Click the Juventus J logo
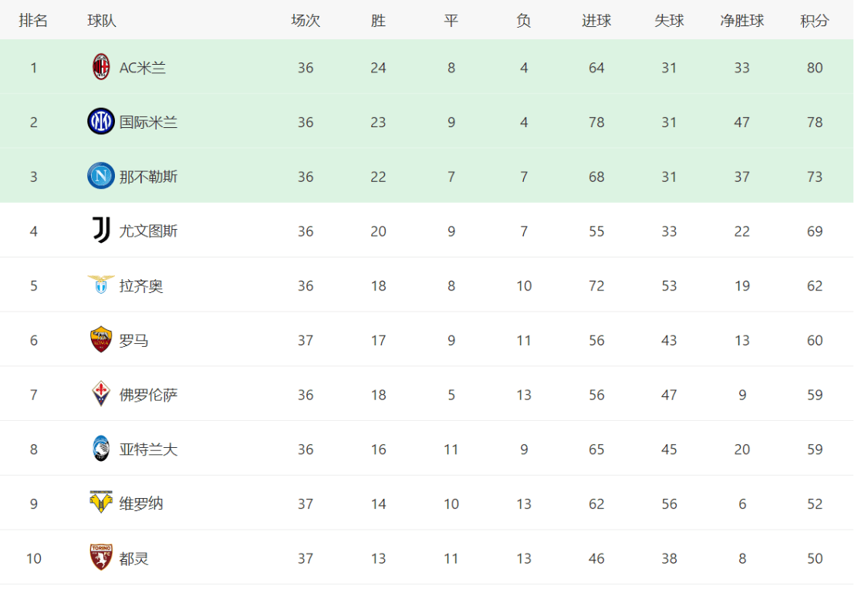 [101, 230]
